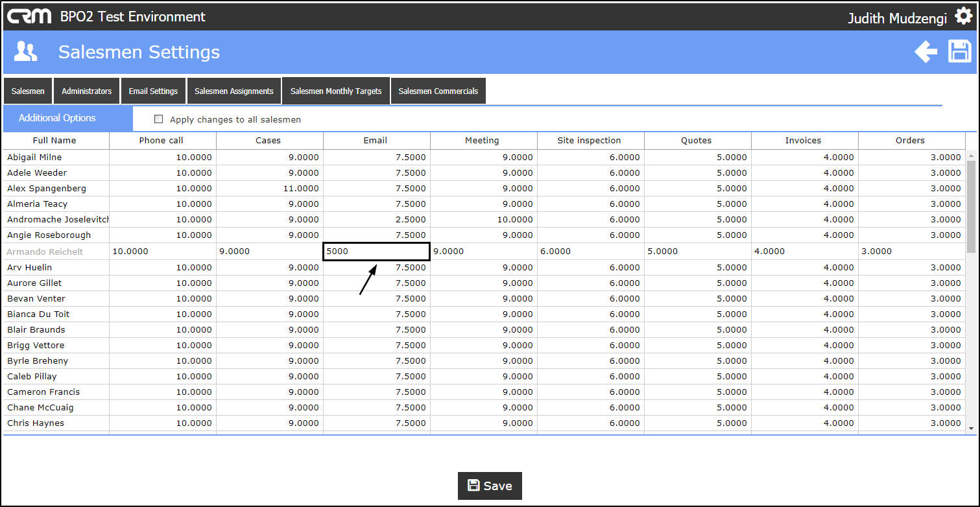This screenshot has width=980, height=507.
Task: Go back using the arrow icon
Action: [x=926, y=51]
